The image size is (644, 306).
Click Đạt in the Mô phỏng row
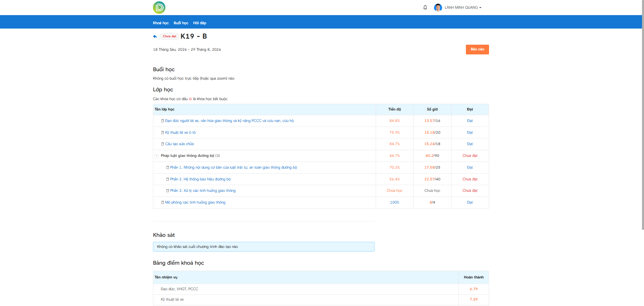[470, 203]
